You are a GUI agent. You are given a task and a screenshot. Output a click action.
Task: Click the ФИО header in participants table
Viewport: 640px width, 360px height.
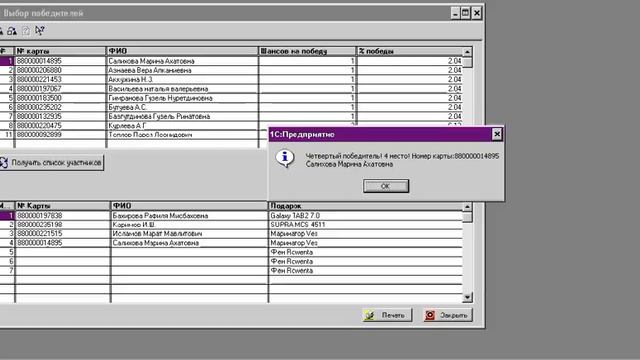click(x=182, y=51)
